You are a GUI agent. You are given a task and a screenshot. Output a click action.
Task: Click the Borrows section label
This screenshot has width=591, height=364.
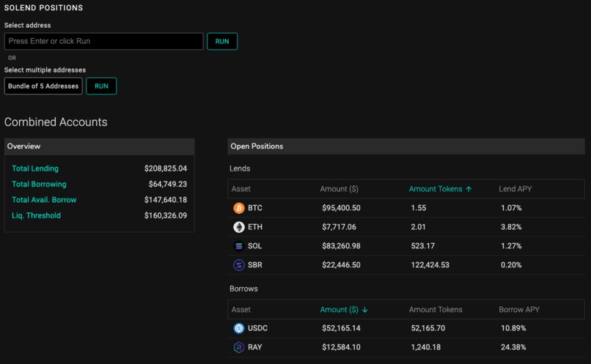(x=243, y=289)
